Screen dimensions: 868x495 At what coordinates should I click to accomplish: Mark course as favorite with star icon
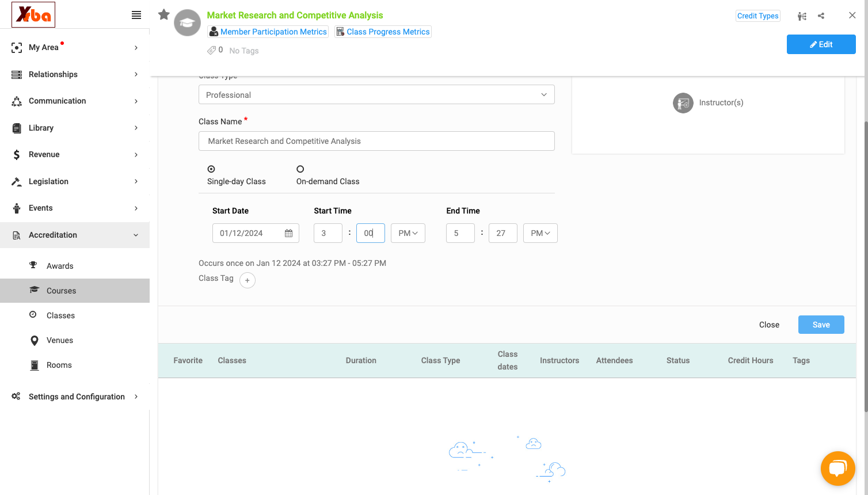164,14
